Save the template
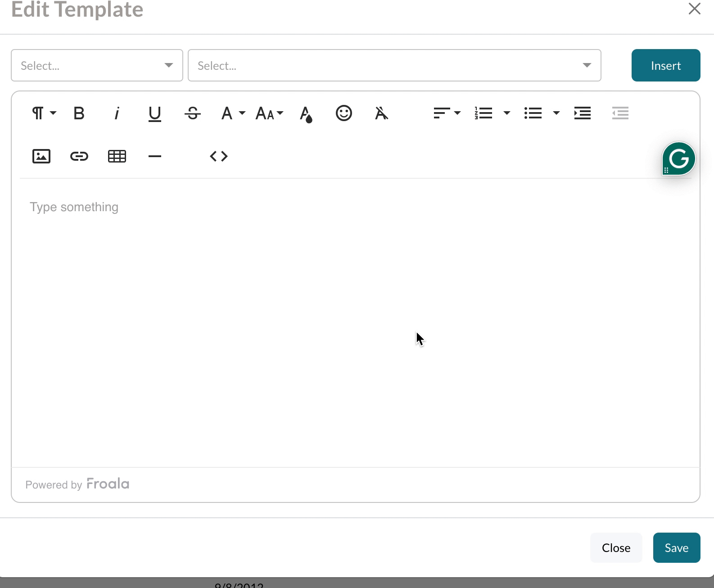Image resolution: width=714 pixels, height=588 pixels. (676, 547)
